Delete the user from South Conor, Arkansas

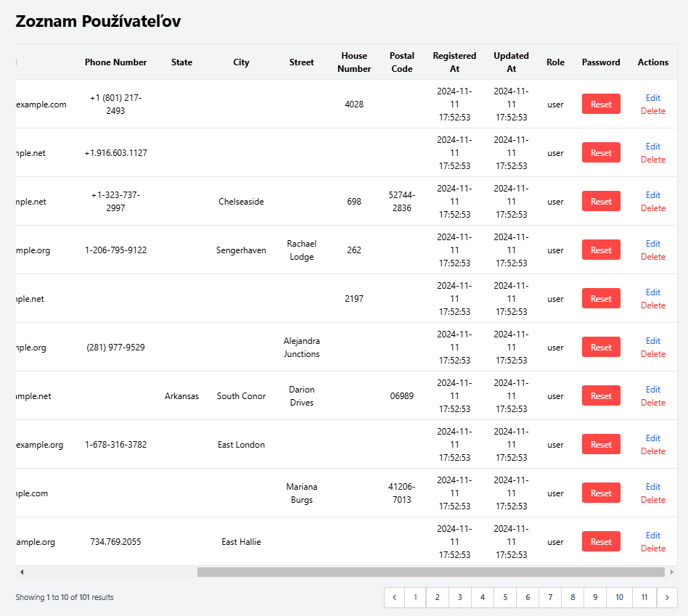pos(652,403)
